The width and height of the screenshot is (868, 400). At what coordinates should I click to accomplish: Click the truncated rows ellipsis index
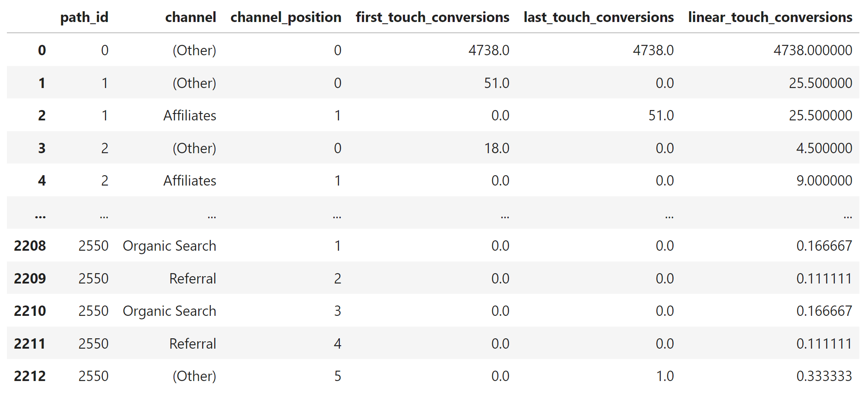point(41,217)
